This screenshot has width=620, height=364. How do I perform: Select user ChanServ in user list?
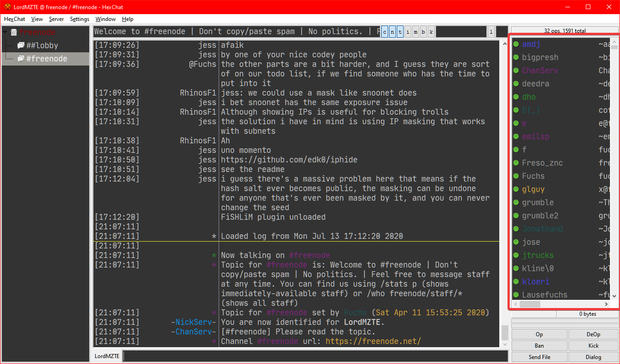coord(540,71)
